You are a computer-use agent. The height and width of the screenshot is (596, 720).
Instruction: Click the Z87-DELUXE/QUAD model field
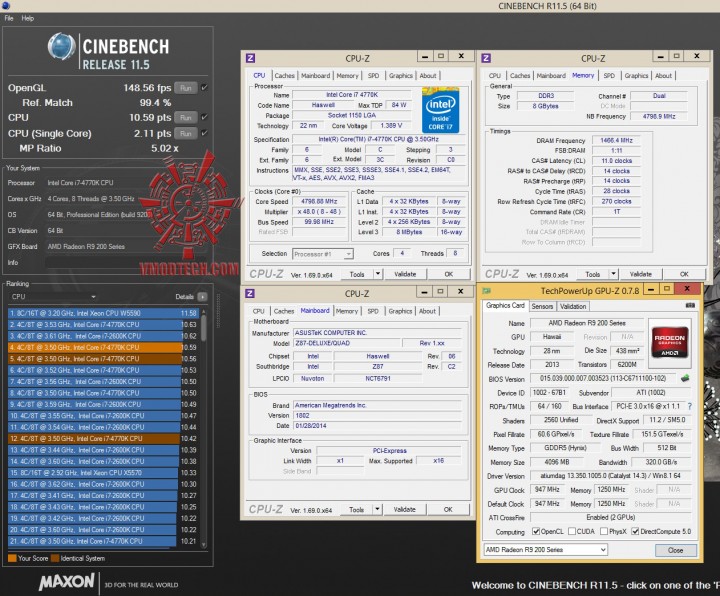(x=347, y=343)
